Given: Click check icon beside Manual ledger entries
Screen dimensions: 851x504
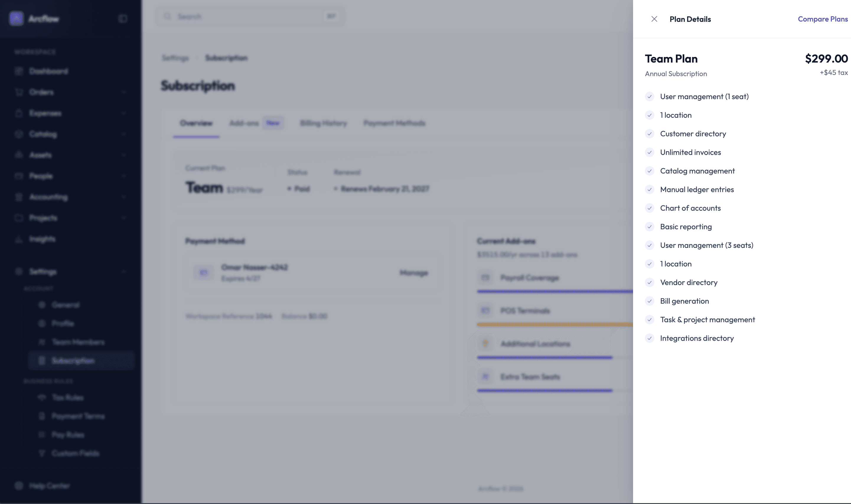Looking at the screenshot, I should 649,189.
